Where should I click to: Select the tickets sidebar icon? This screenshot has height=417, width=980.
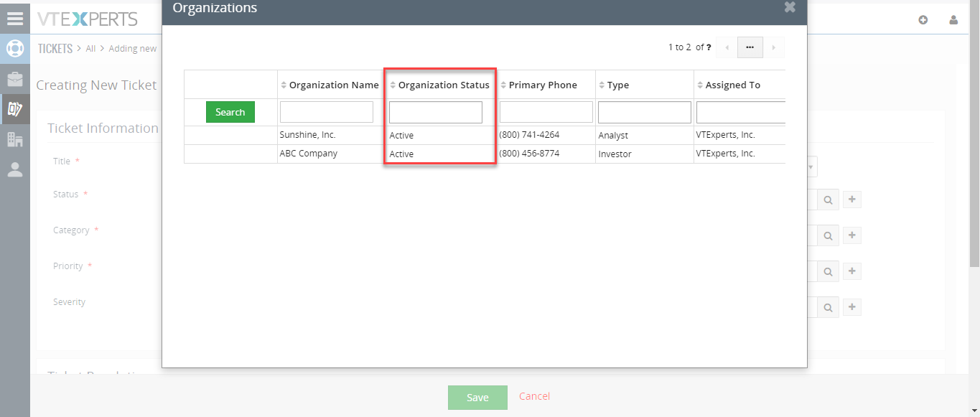[15, 109]
